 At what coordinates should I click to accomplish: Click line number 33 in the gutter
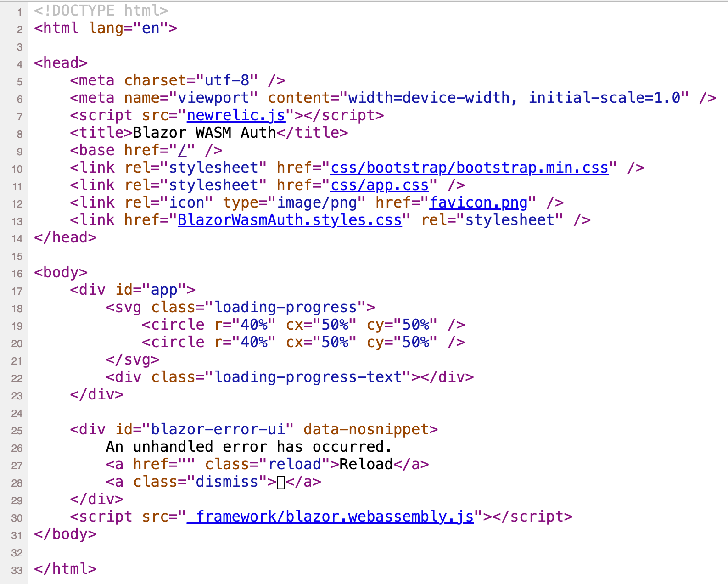tap(17, 570)
